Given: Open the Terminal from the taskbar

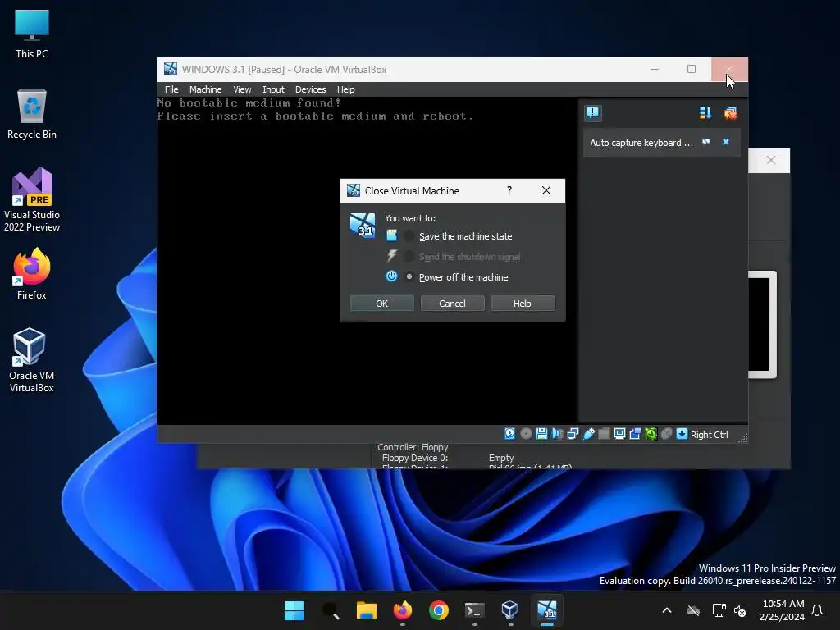Looking at the screenshot, I should click(x=475, y=610).
